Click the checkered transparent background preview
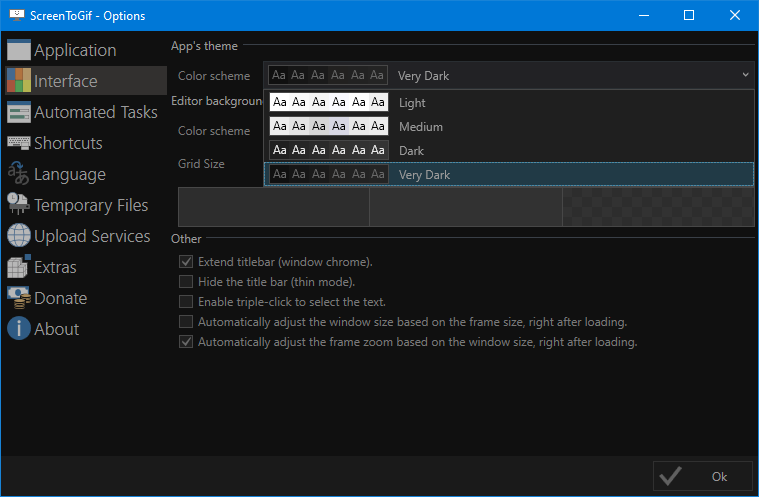This screenshot has height=497, width=759. point(658,207)
